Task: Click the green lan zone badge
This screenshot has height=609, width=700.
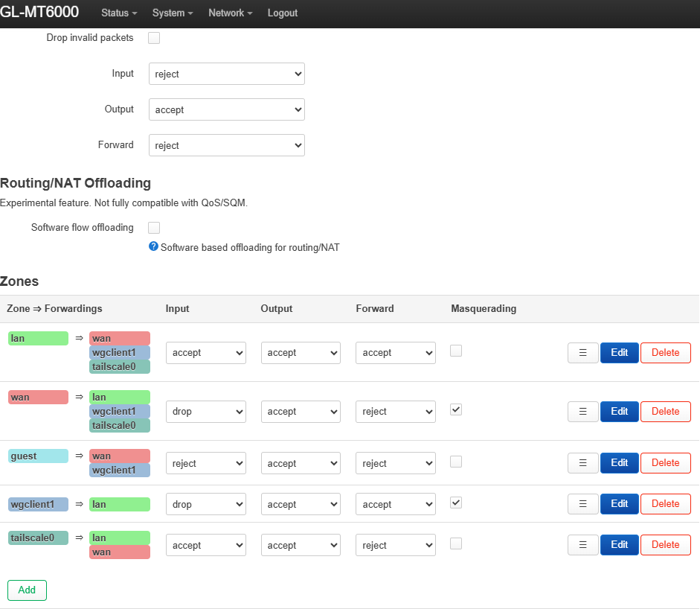Action: coord(38,338)
